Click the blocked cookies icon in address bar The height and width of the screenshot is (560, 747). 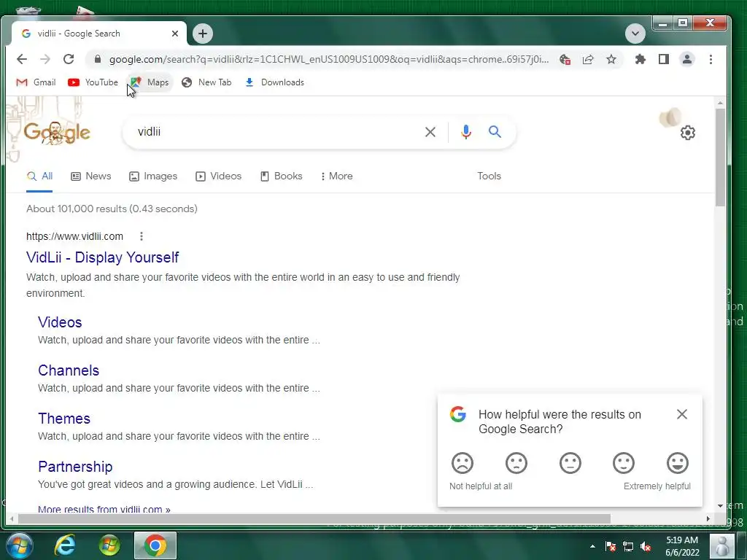(565, 59)
